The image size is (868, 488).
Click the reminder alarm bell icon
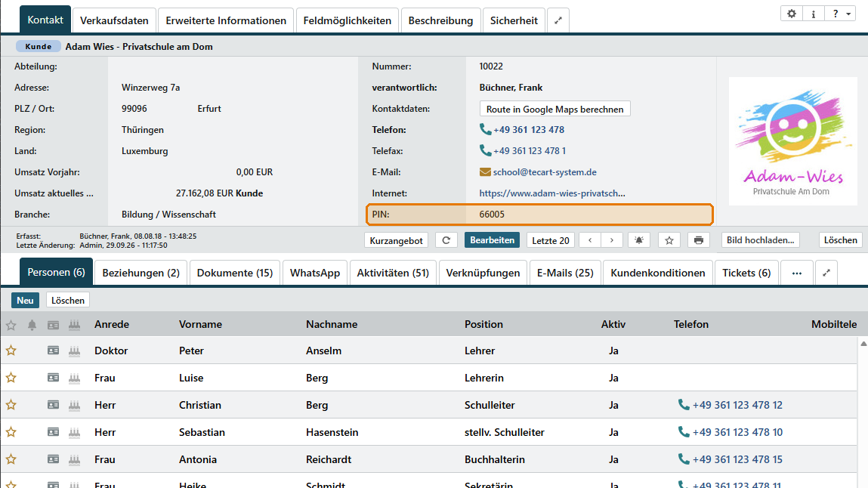click(639, 240)
